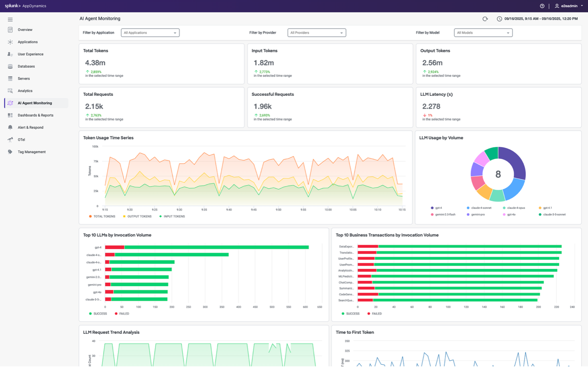Open the All Applications filter dropdown

(x=150, y=33)
